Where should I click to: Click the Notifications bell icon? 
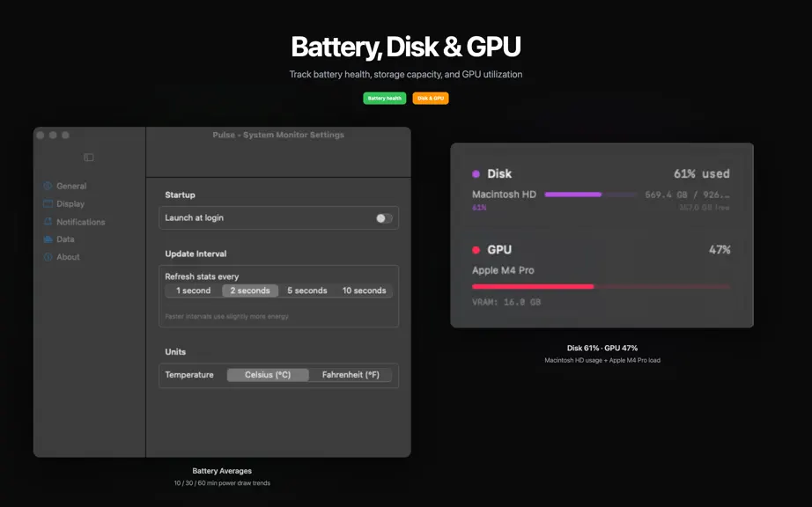48,222
